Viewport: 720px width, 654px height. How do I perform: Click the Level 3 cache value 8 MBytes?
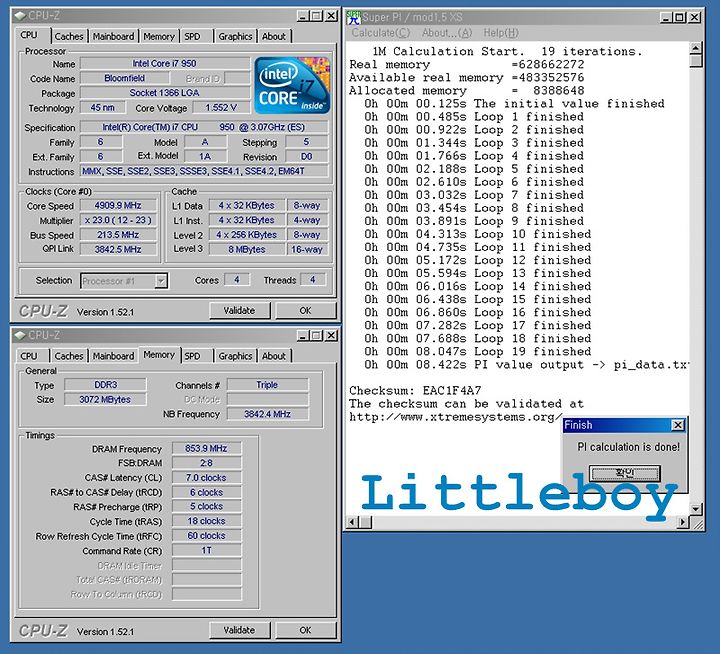pos(247,249)
